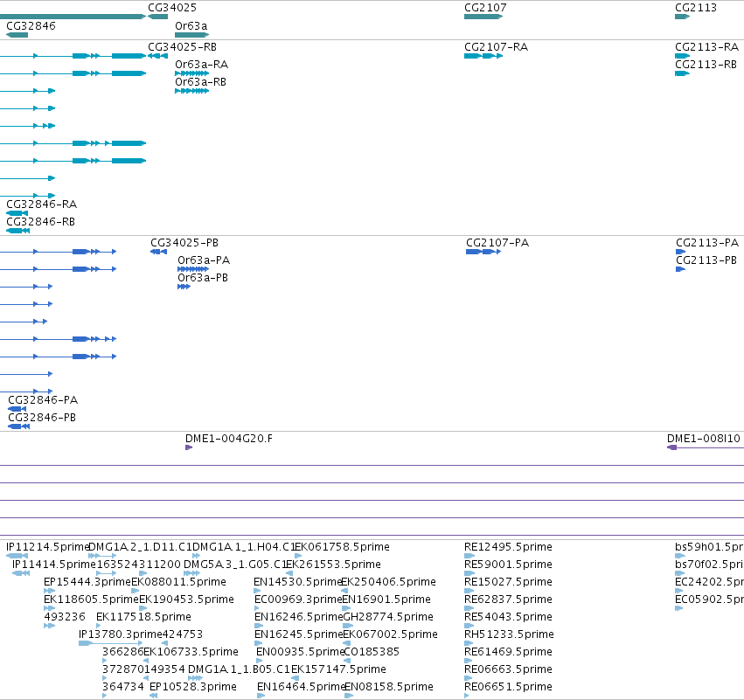Select EST RE15027.5prime
744x700 pixels.
(x=508, y=582)
